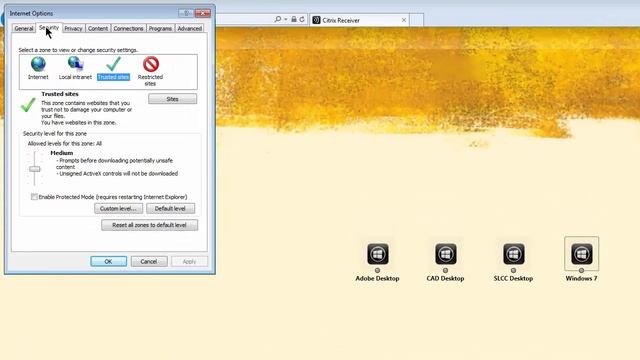Click the Windows 7 label text
This screenshot has height=360, width=640.
click(x=581, y=278)
